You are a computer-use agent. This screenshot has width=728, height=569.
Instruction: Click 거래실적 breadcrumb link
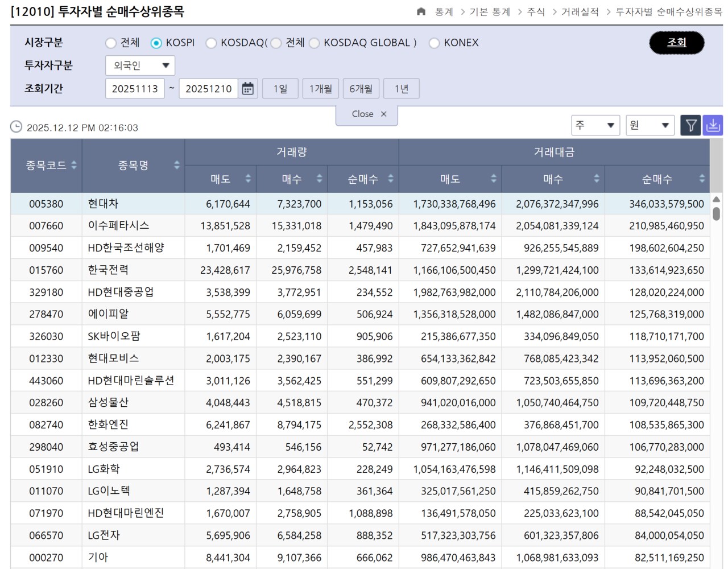580,12
